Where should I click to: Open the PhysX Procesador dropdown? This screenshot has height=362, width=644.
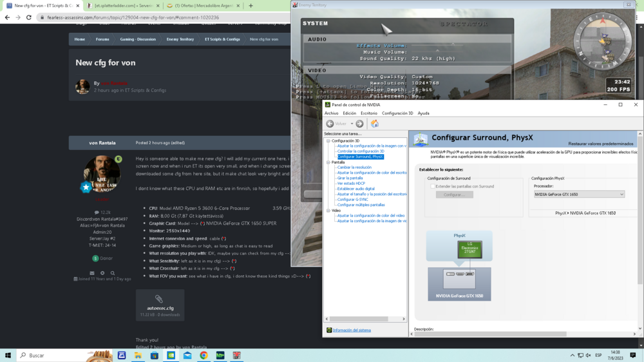tap(579, 195)
